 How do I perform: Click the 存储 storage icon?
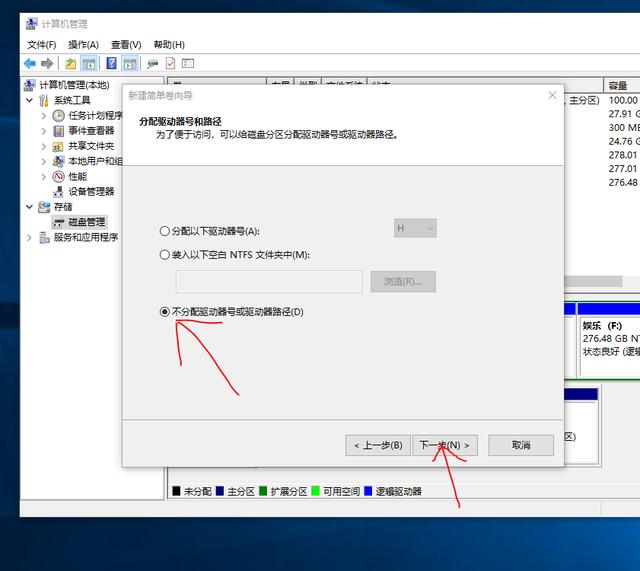tap(44, 207)
